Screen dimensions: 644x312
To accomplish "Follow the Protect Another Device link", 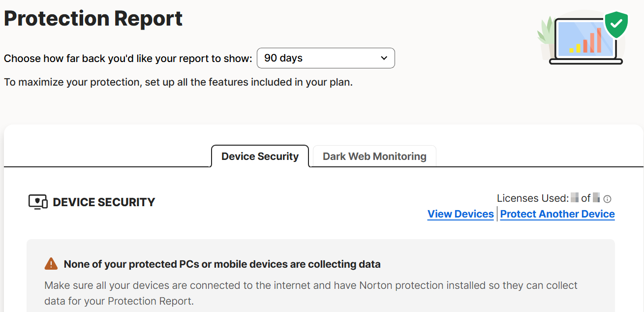I will [x=557, y=214].
